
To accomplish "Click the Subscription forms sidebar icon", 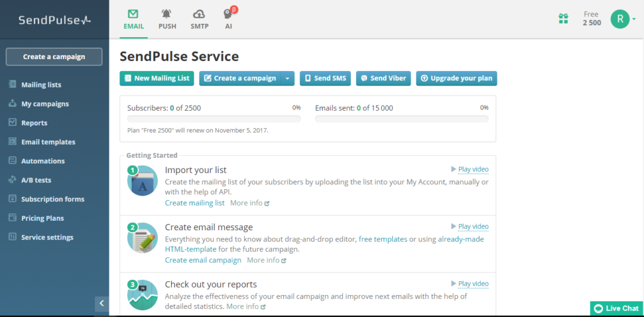I will pos(13,199).
